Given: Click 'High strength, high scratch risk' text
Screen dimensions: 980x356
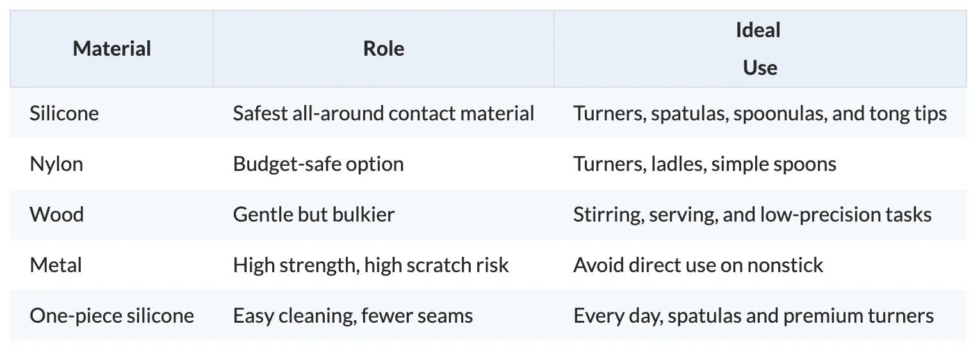Looking at the screenshot, I should pos(371,264).
